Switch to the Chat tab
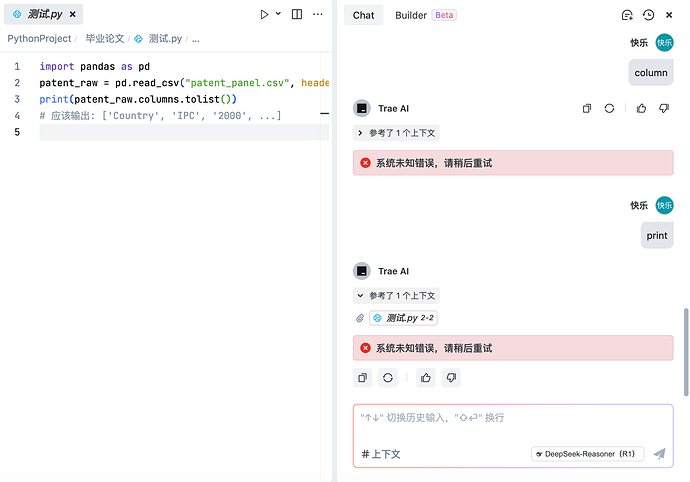The image size is (690, 482). pyautogui.click(x=363, y=15)
